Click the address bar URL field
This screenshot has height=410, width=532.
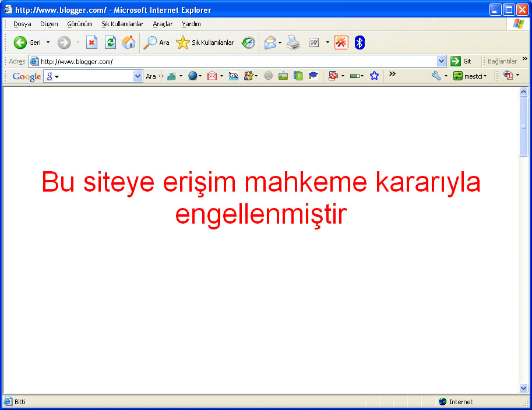point(233,61)
